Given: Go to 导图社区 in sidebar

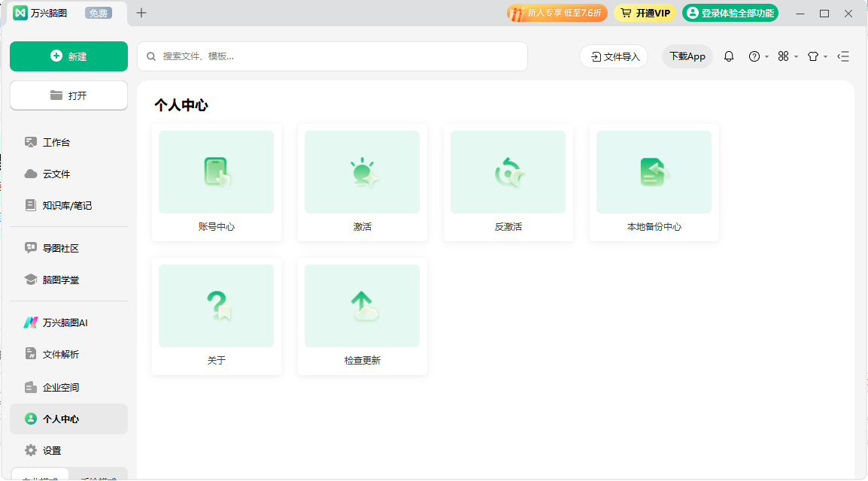Looking at the screenshot, I should [x=68, y=248].
